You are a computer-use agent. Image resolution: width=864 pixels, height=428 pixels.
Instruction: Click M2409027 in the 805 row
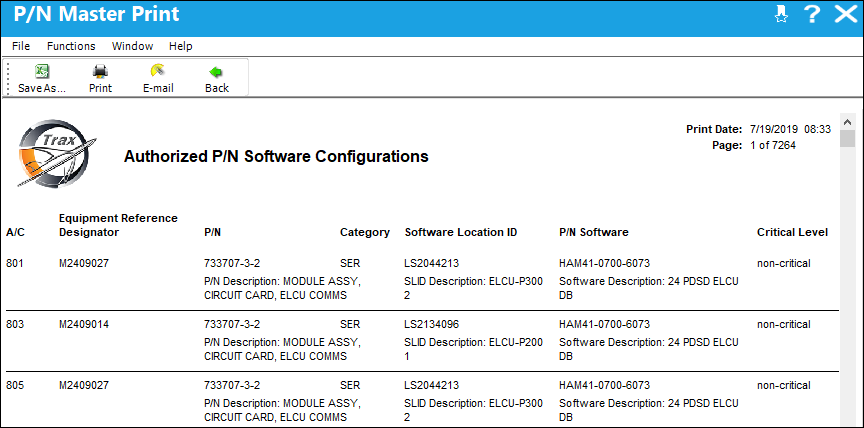84,385
